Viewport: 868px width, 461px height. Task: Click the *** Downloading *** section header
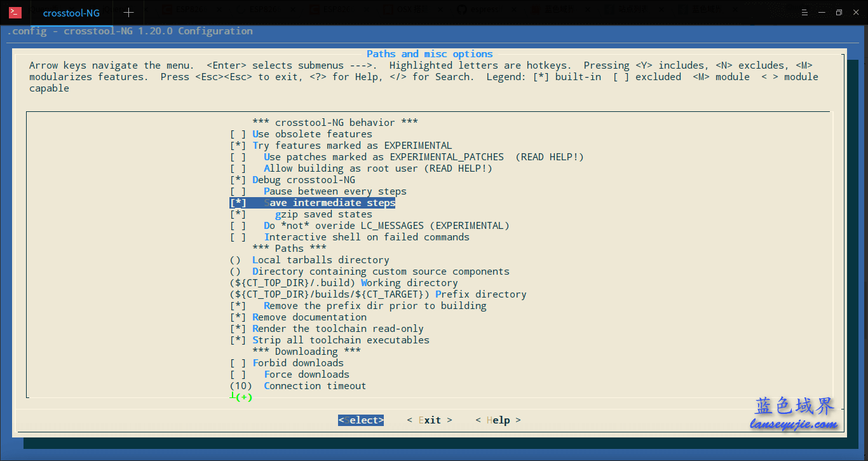point(306,352)
